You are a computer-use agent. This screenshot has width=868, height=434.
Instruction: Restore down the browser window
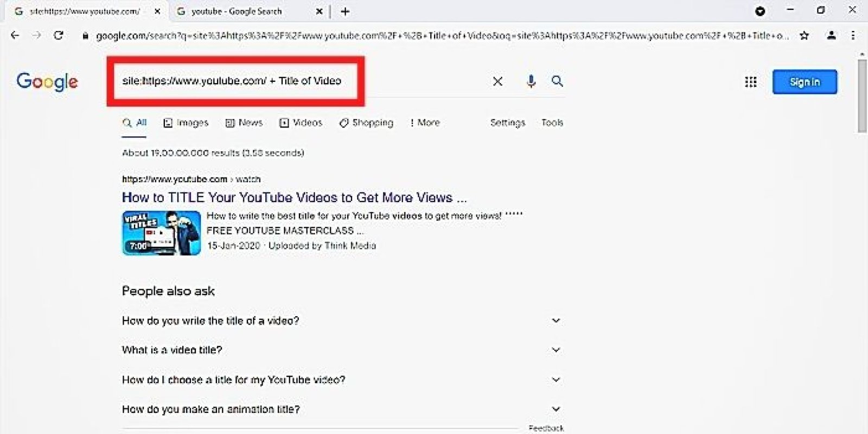pos(821,10)
